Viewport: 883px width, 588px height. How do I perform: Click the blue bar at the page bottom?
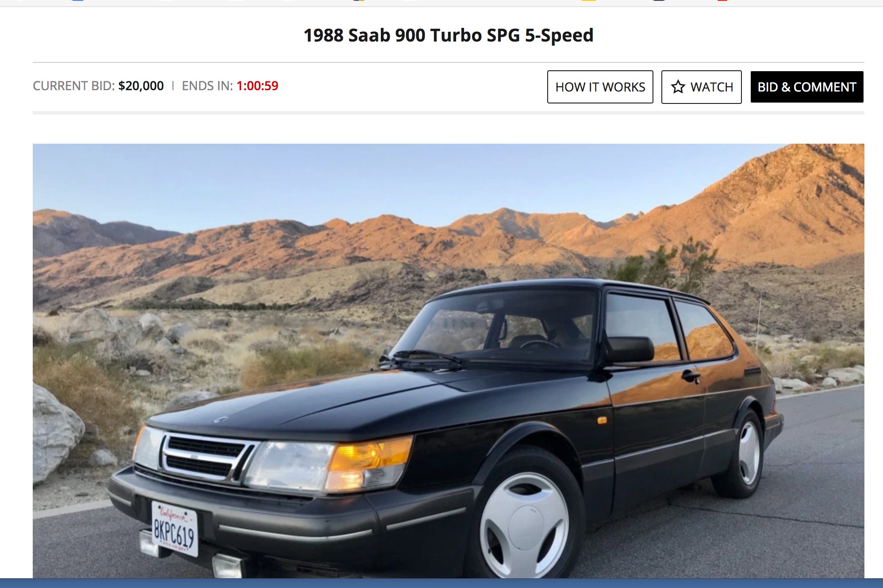pos(441,583)
